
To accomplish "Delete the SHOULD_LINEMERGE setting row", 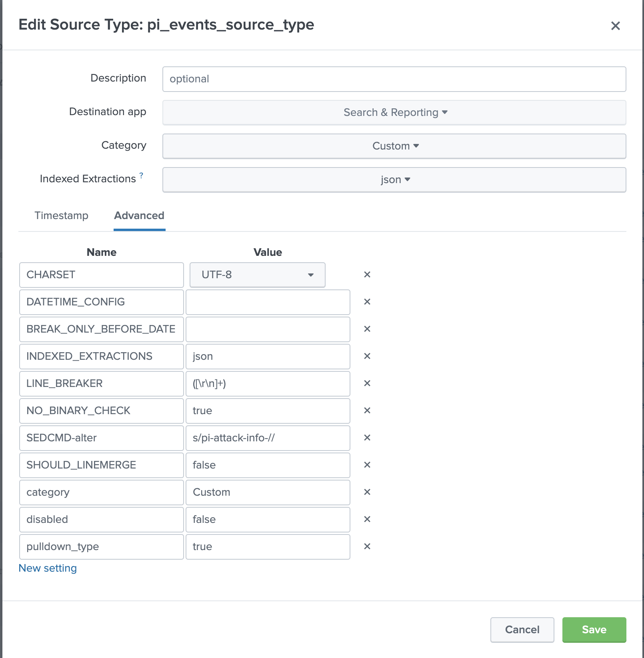I will [367, 465].
